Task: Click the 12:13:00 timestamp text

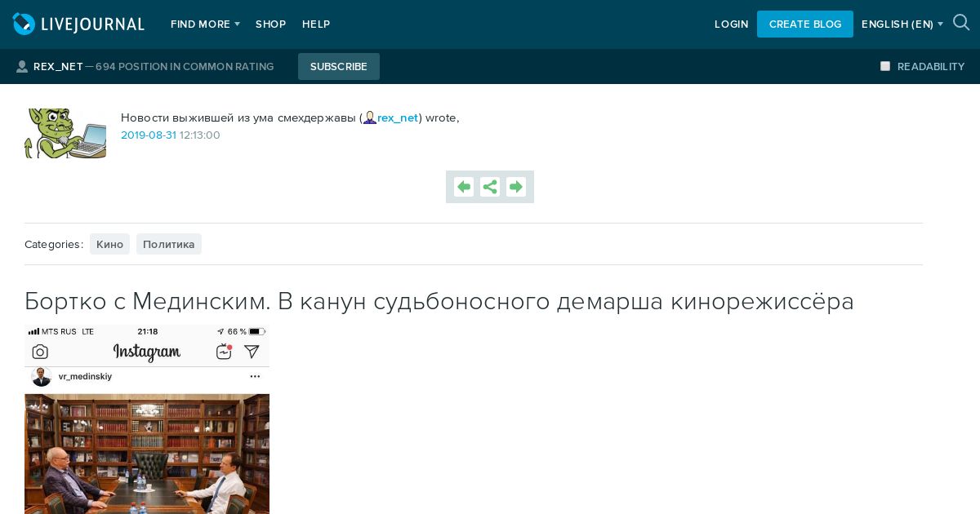Action: (x=200, y=135)
